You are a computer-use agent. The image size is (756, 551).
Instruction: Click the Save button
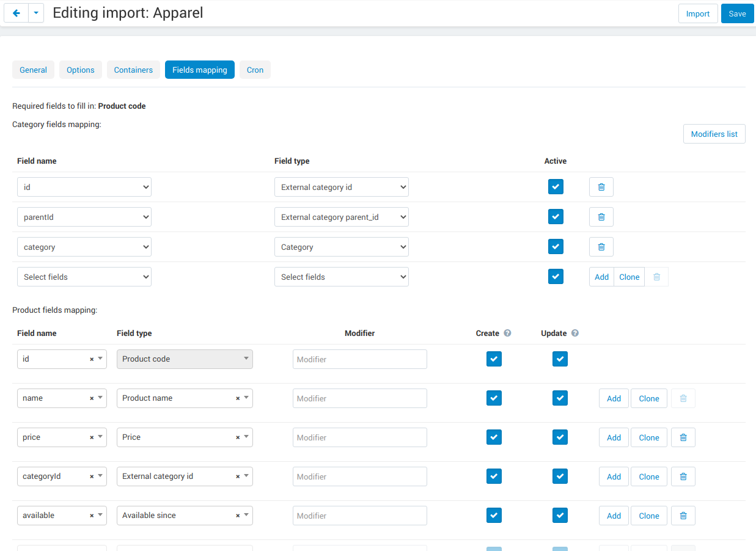point(738,13)
